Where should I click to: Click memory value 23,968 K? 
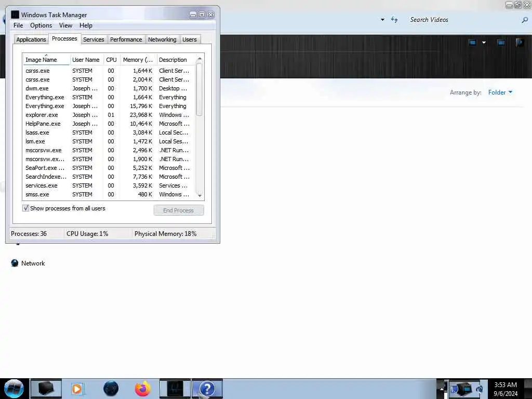click(141, 115)
